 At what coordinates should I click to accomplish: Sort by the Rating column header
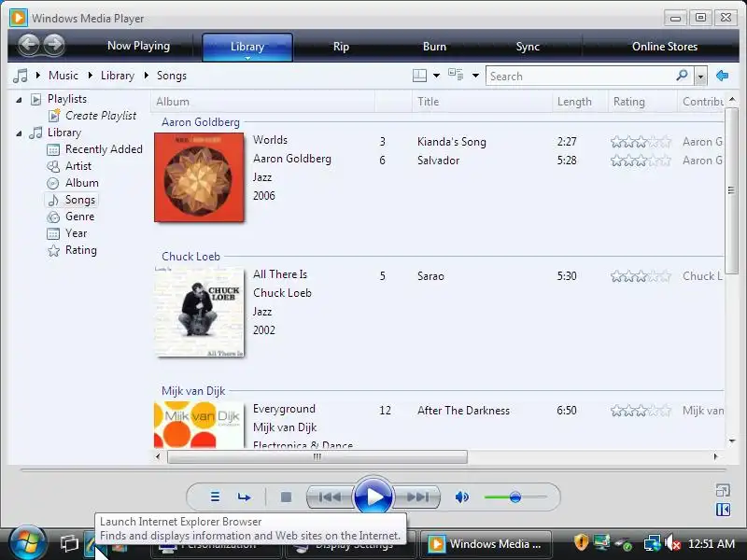tap(642, 102)
